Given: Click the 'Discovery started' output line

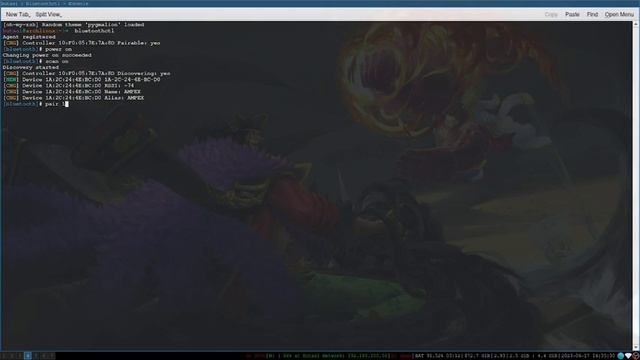Looking at the screenshot, I should tap(31, 67).
